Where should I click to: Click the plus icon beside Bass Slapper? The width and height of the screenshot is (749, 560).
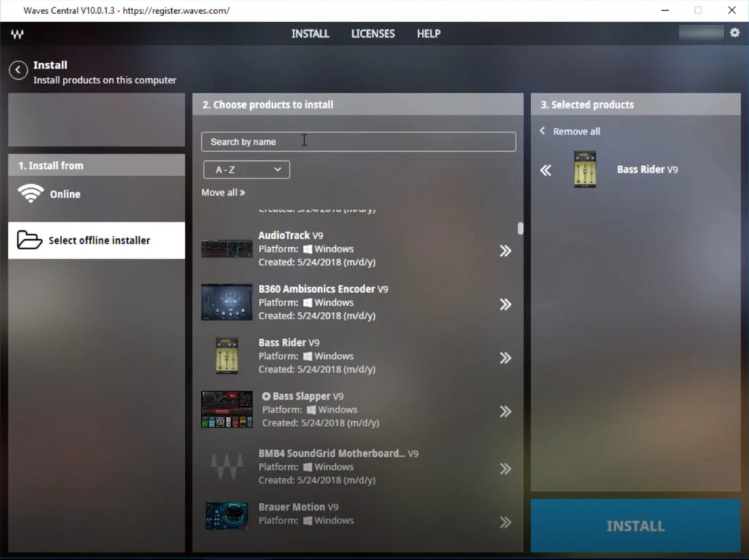tap(266, 396)
